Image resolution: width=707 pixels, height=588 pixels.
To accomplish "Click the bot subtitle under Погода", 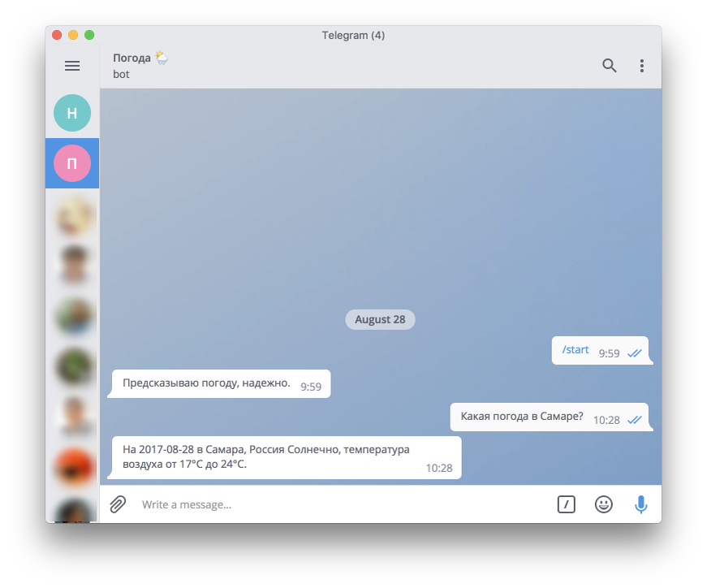I will pos(121,75).
